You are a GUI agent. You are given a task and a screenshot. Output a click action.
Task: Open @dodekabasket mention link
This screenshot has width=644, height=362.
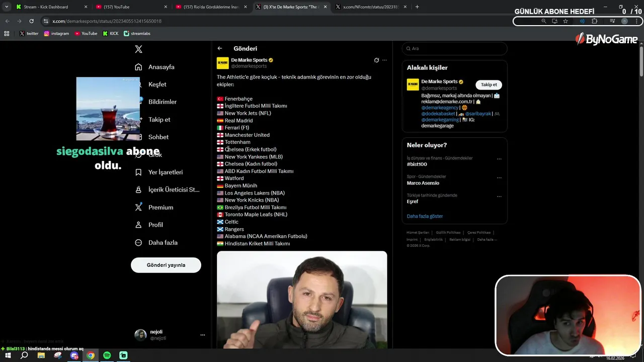coord(439,114)
